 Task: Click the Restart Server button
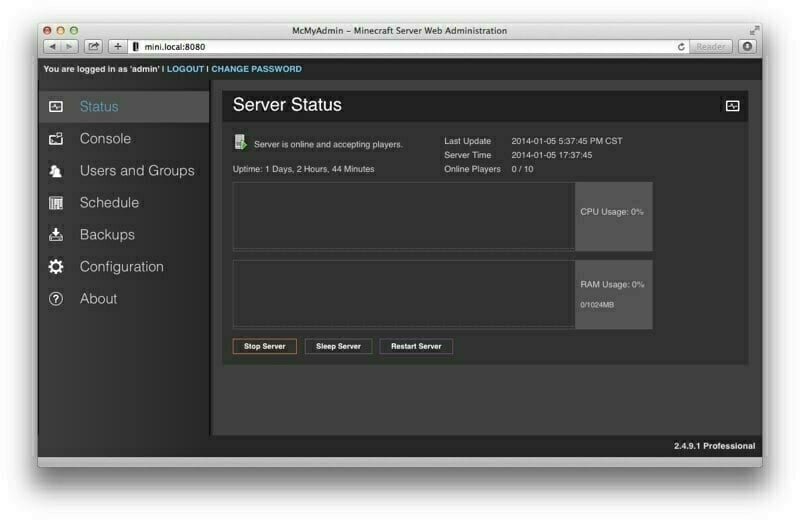(416, 346)
